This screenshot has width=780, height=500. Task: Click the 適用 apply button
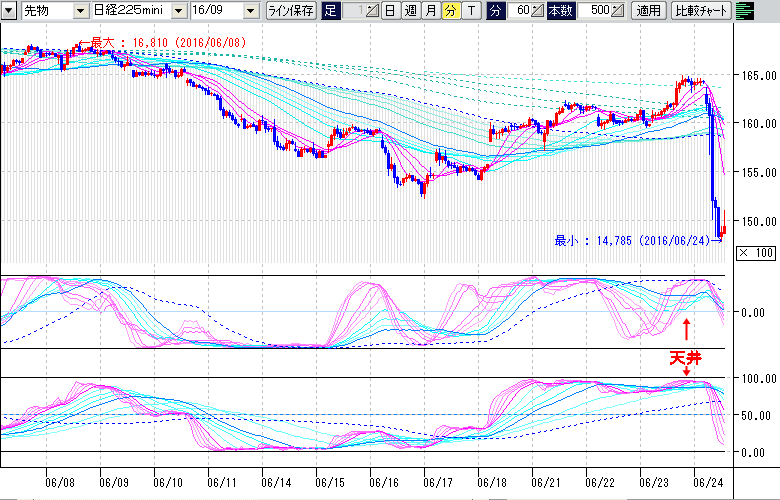pos(649,10)
